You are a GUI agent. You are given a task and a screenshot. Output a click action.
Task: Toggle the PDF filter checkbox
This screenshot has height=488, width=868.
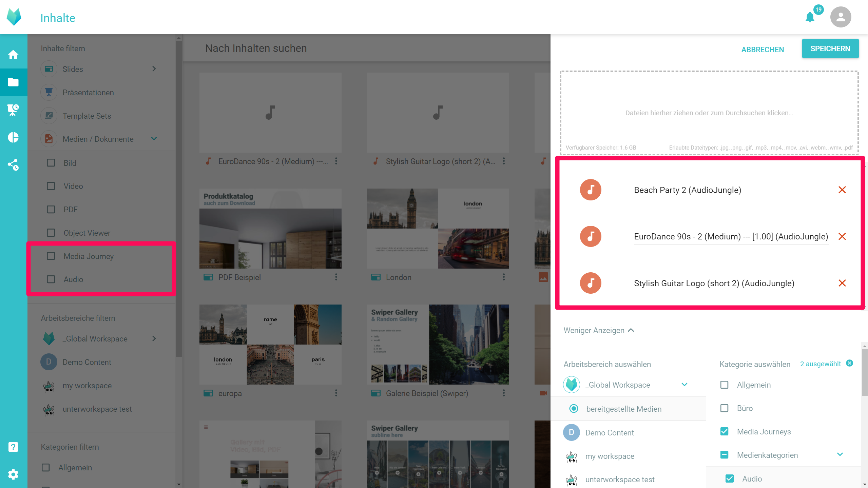tap(51, 209)
